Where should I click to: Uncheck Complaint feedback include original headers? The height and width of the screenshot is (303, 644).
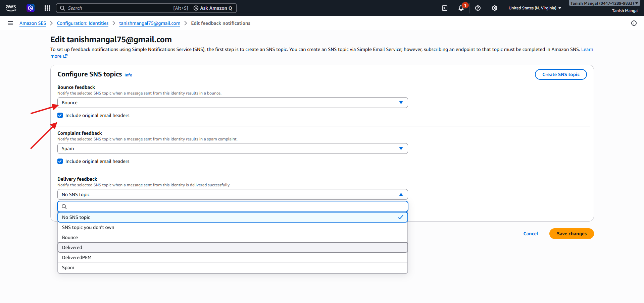click(x=60, y=161)
